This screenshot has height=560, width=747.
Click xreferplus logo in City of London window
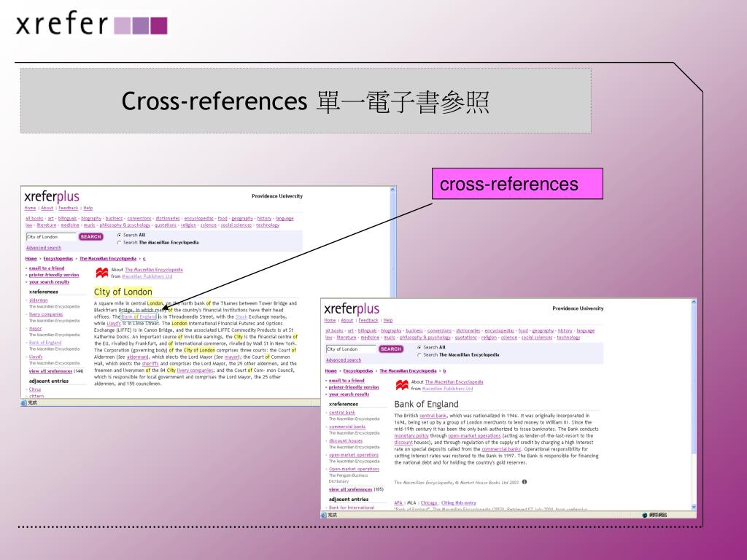(52, 196)
